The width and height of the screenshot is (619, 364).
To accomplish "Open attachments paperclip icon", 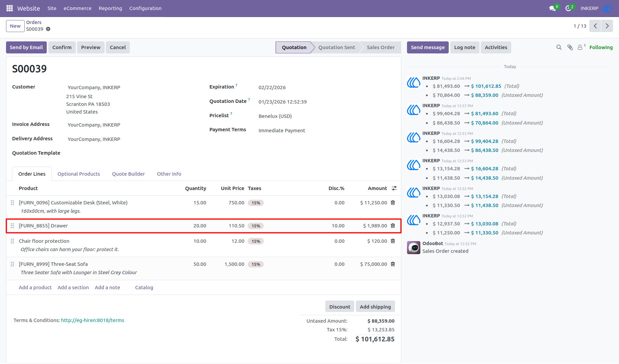I will click(570, 47).
